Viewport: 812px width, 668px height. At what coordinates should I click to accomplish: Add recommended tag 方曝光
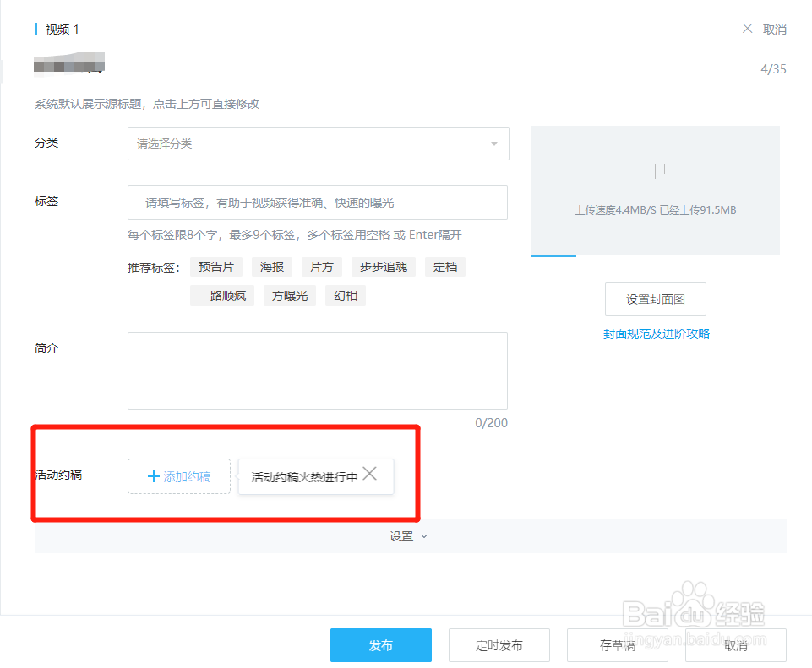290,296
